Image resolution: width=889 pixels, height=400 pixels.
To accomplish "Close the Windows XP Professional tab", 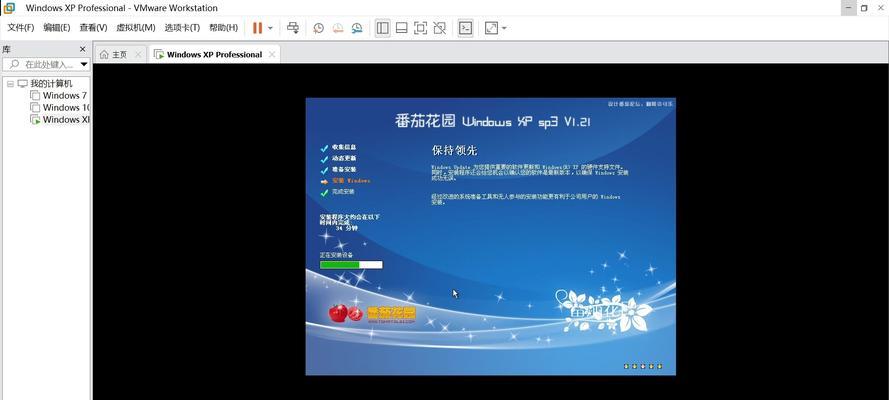I will point(272,54).
